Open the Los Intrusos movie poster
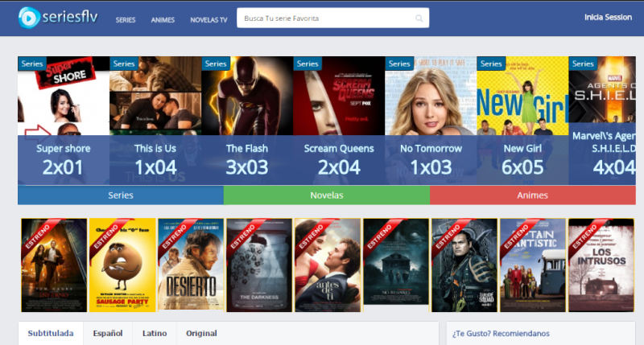Viewport: 644px width, 345px height. 601,265
